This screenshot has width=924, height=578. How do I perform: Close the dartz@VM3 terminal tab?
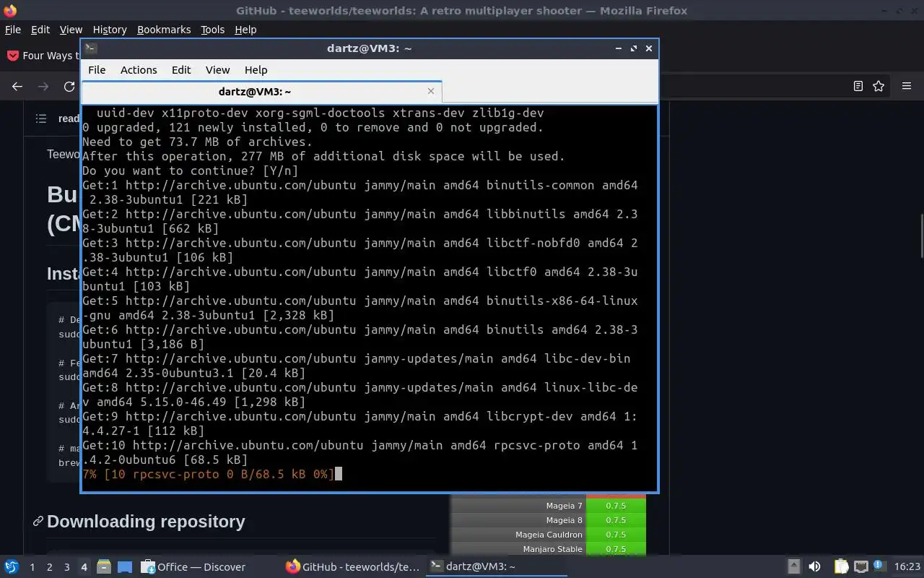[431, 91]
